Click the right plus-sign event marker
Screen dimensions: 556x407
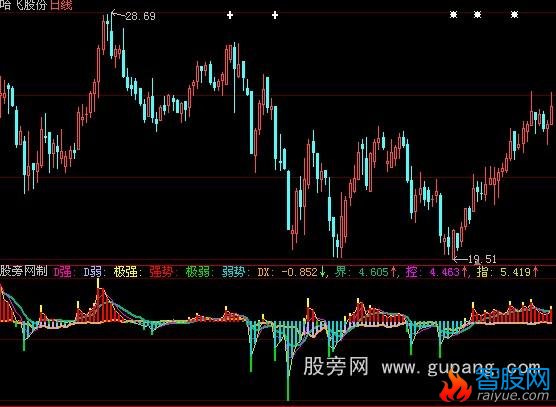pos(275,15)
